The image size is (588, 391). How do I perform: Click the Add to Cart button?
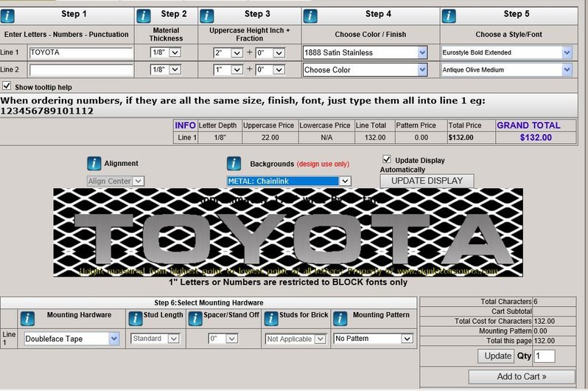[522, 377]
